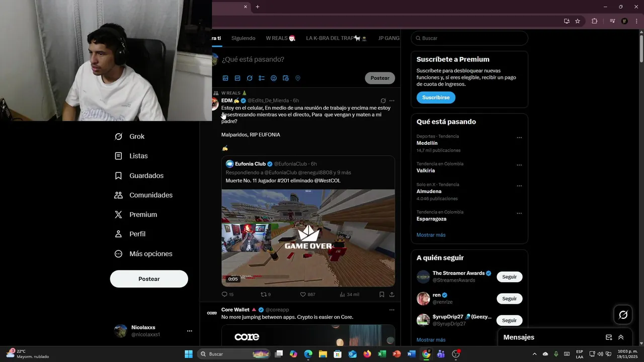Image resolution: width=644 pixels, height=362 pixels.
Task: Switch to the Siguiendo tab
Action: [x=243, y=38]
